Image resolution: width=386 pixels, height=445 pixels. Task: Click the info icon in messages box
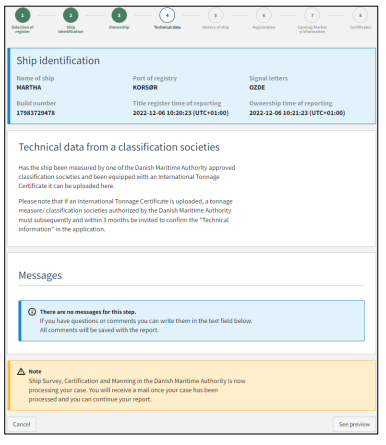(32, 312)
